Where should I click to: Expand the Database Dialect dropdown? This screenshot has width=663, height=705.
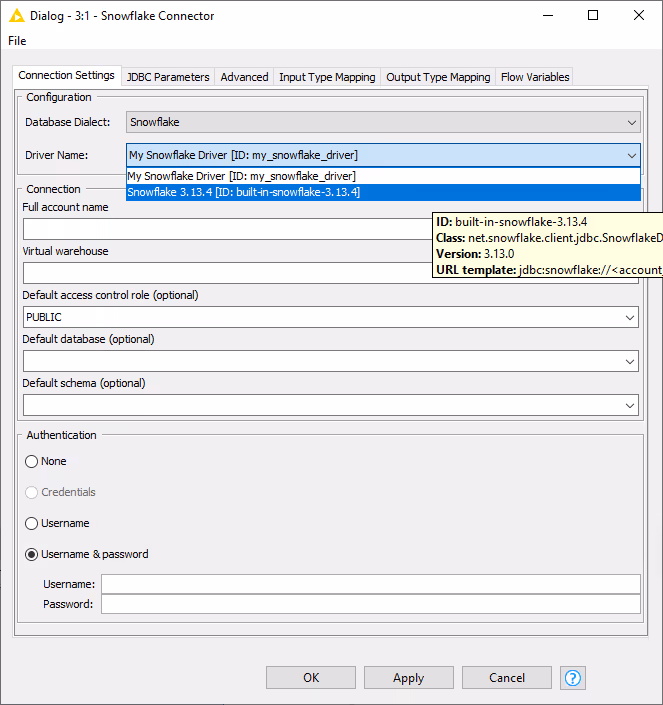tap(631, 122)
